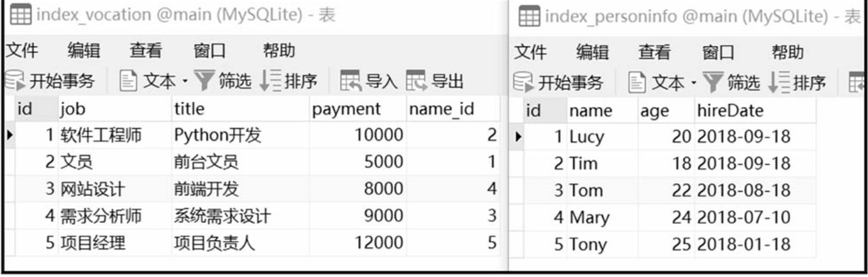
Task: Expand Text dropdown arrow in index_vocation toolbar
Action: pos(185,81)
